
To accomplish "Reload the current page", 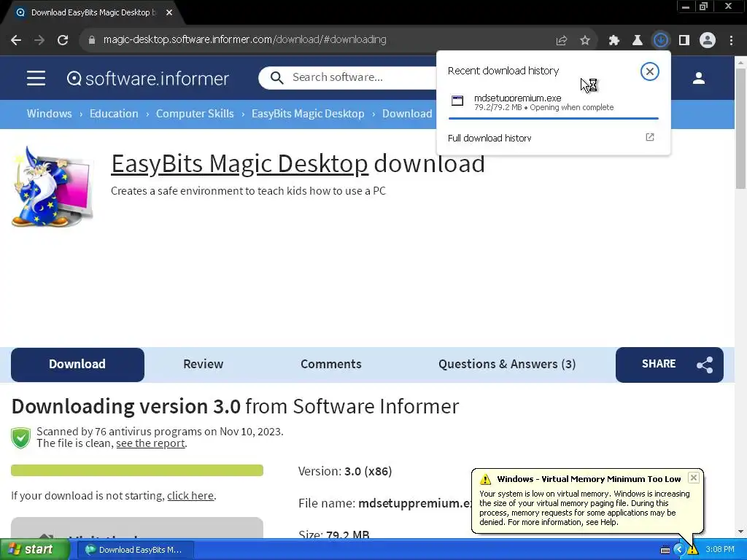I will pos(63,40).
